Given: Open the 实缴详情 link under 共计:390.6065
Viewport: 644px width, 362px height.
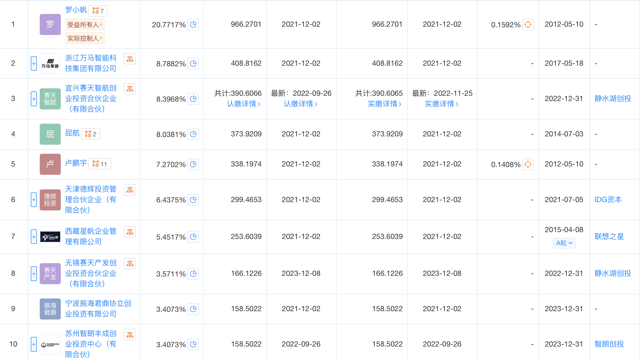Looking at the screenshot, I should tap(384, 104).
